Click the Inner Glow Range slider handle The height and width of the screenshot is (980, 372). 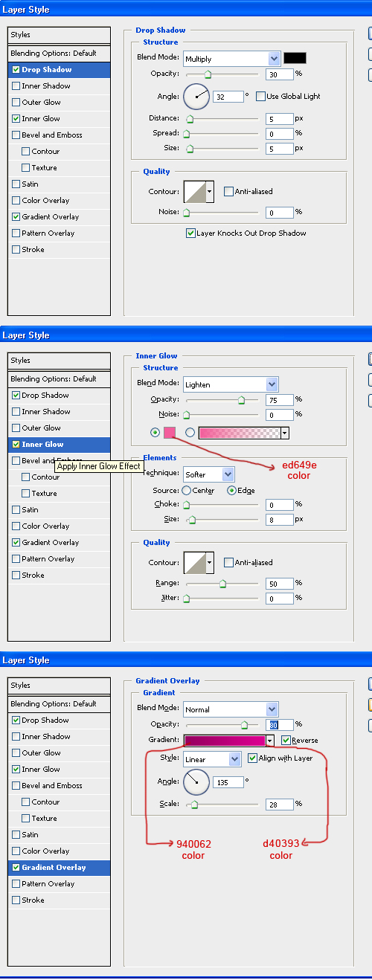(x=222, y=584)
